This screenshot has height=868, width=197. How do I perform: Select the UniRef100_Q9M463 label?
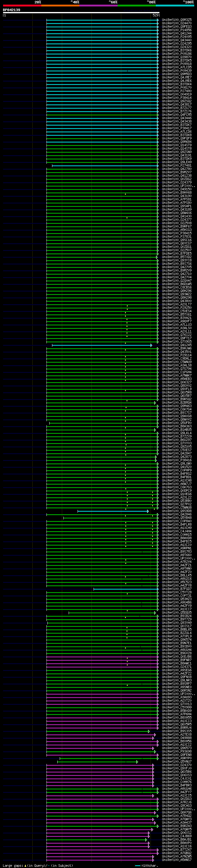point(177,406)
